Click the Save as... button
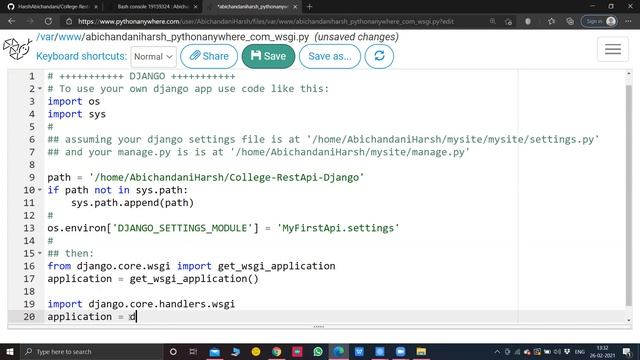 tap(330, 56)
